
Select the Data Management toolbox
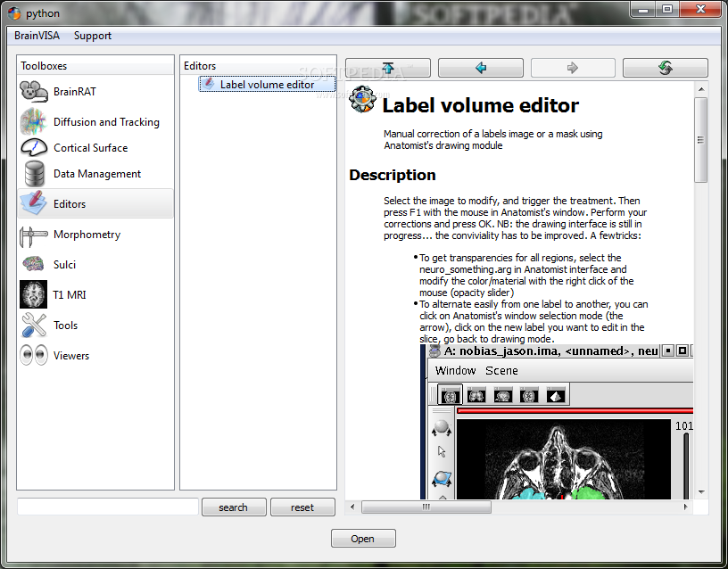pyautogui.click(x=95, y=174)
